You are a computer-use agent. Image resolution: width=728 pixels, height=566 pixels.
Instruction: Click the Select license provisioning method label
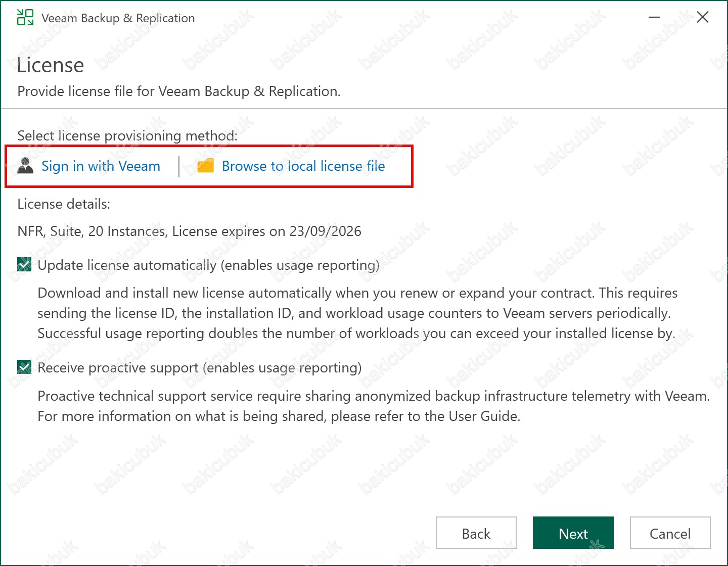(127, 136)
